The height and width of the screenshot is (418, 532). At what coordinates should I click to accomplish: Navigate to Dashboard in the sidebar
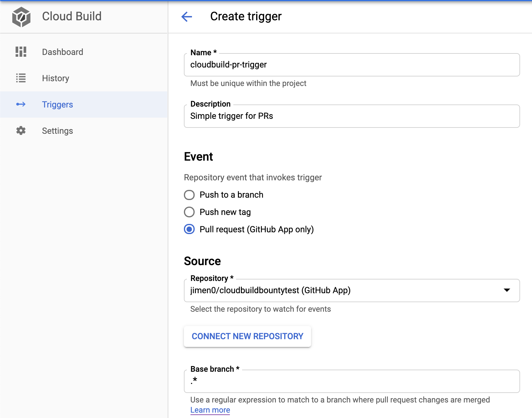click(x=62, y=52)
